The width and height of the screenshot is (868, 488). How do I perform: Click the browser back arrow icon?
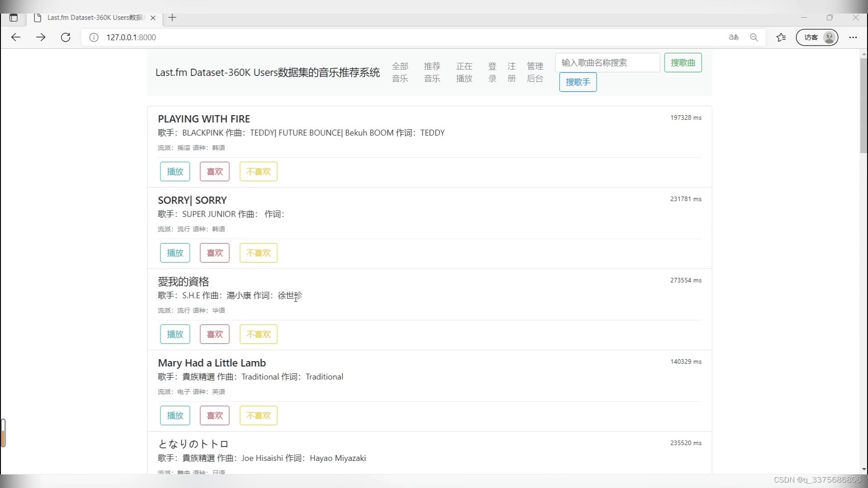tap(16, 38)
